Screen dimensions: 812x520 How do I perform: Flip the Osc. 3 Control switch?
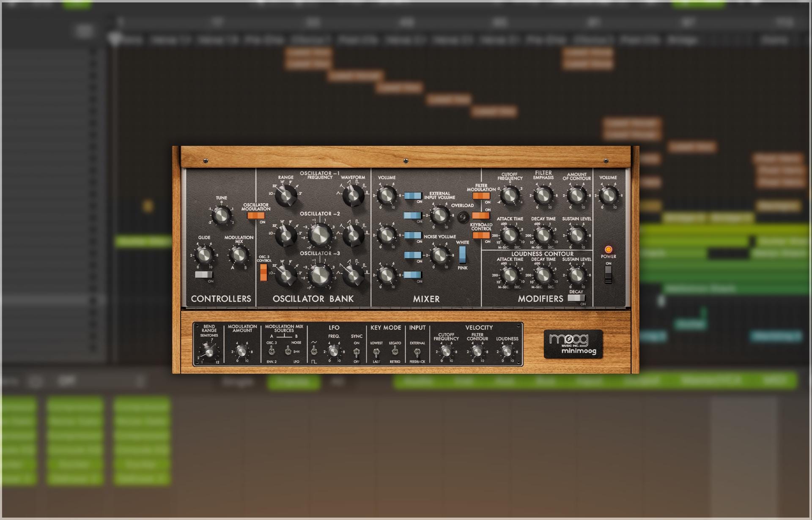263,272
